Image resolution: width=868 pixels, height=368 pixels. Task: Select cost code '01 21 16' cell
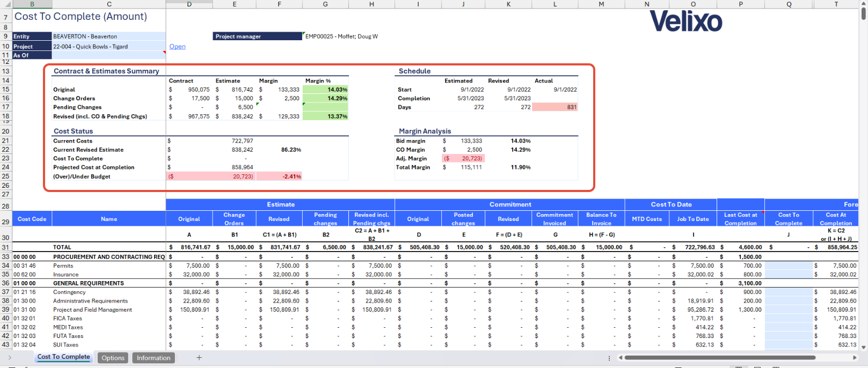click(32, 292)
